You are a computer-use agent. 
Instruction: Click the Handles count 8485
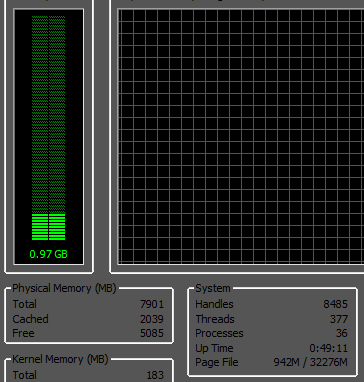(336, 304)
